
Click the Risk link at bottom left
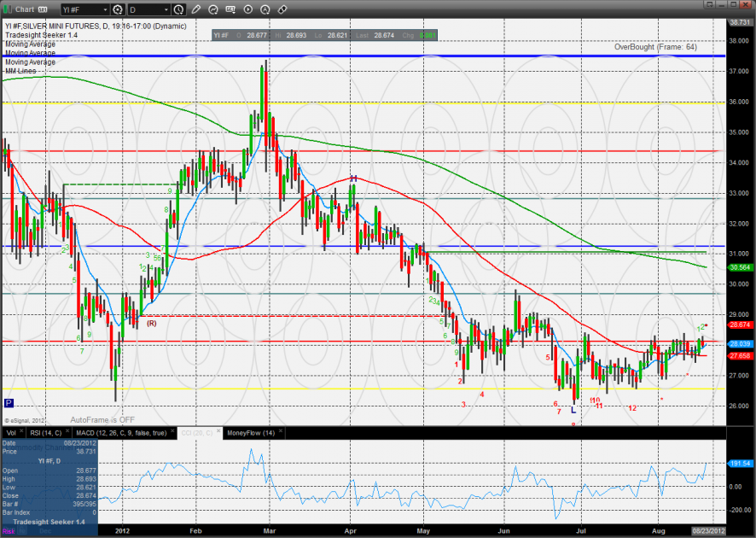tap(9, 530)
